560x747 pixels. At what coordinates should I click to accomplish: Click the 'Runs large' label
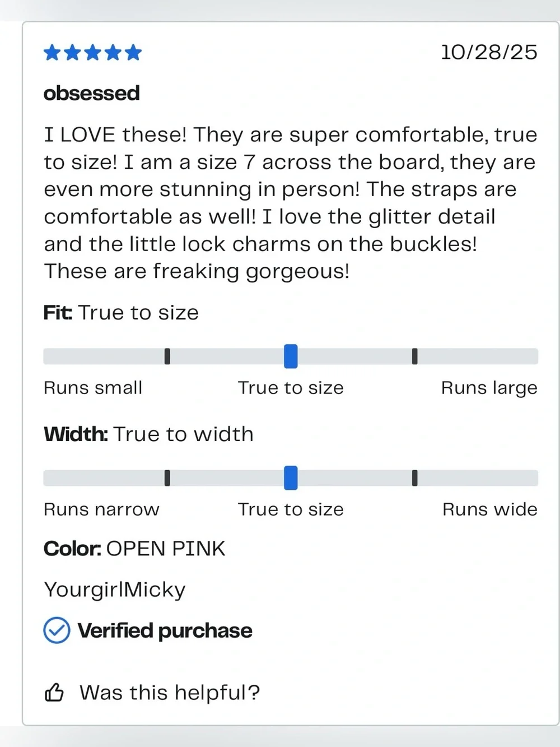pos(489,388)
